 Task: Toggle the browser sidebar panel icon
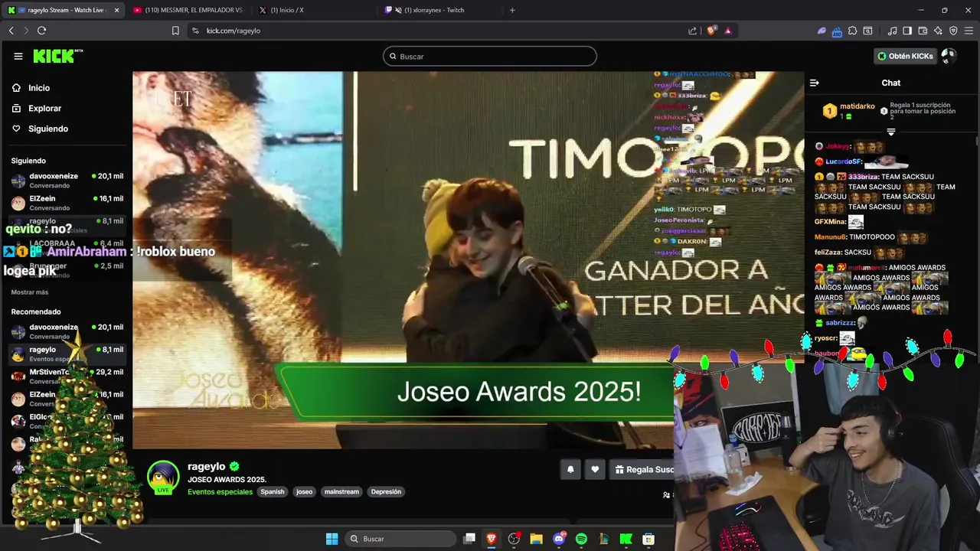tap(907, 31)
